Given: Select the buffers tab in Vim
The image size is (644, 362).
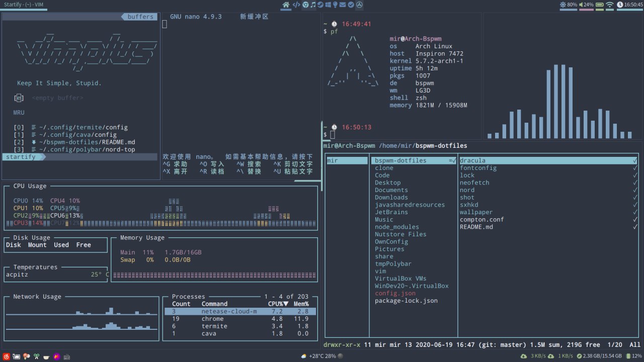Looking at the screenshot, I should coord(140,17).
